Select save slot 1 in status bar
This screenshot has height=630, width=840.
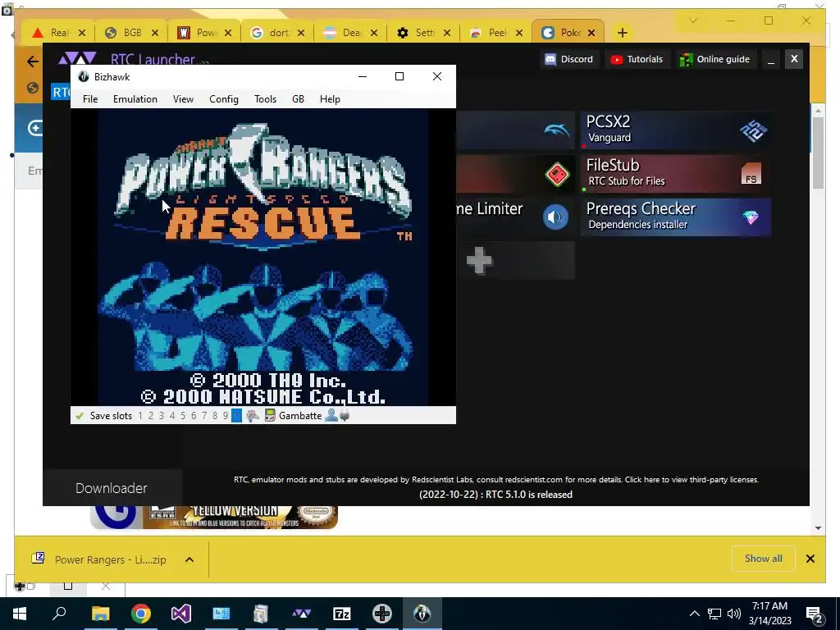pos(140,416)
